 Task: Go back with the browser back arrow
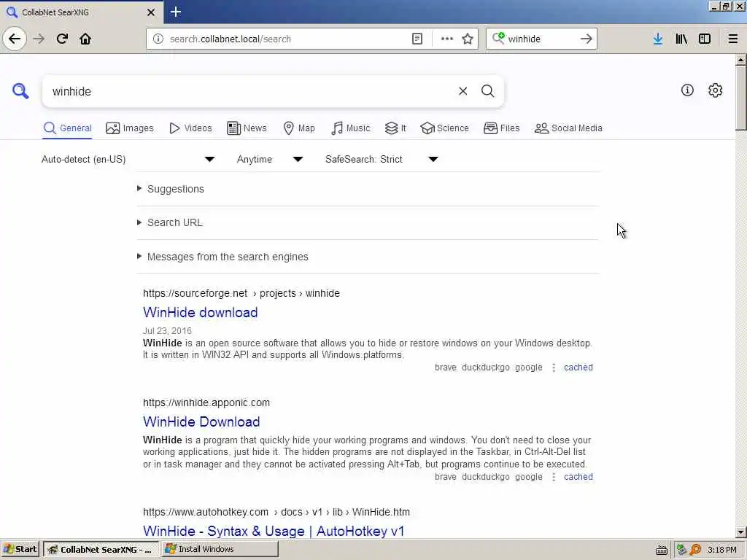coord(15,39)
